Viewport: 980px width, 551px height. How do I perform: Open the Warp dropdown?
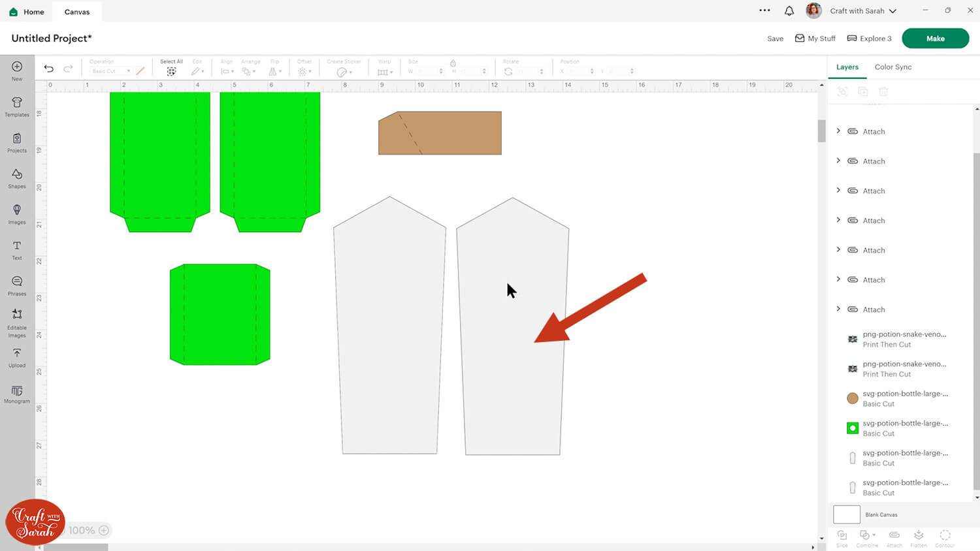pyautogui.click(x=385, y=72)
